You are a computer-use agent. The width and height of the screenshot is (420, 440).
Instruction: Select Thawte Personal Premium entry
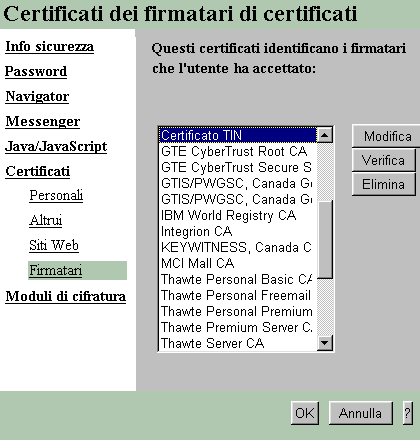[x=238, y=311]
